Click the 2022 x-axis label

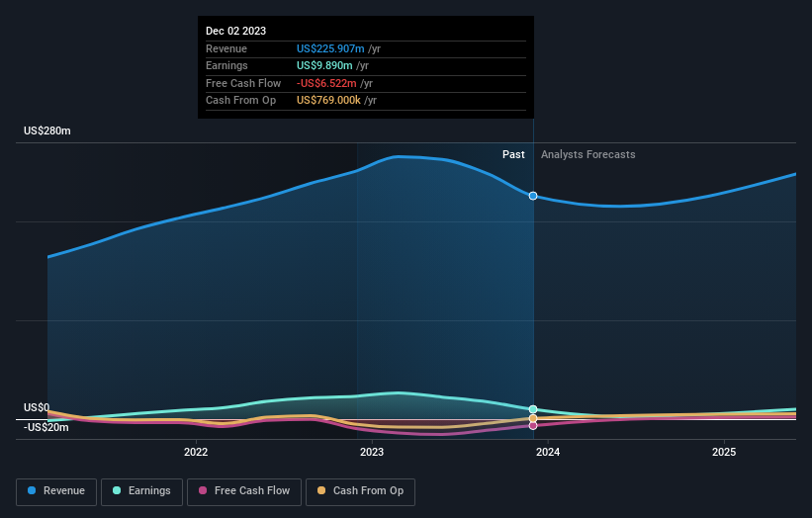click(196, 453)
